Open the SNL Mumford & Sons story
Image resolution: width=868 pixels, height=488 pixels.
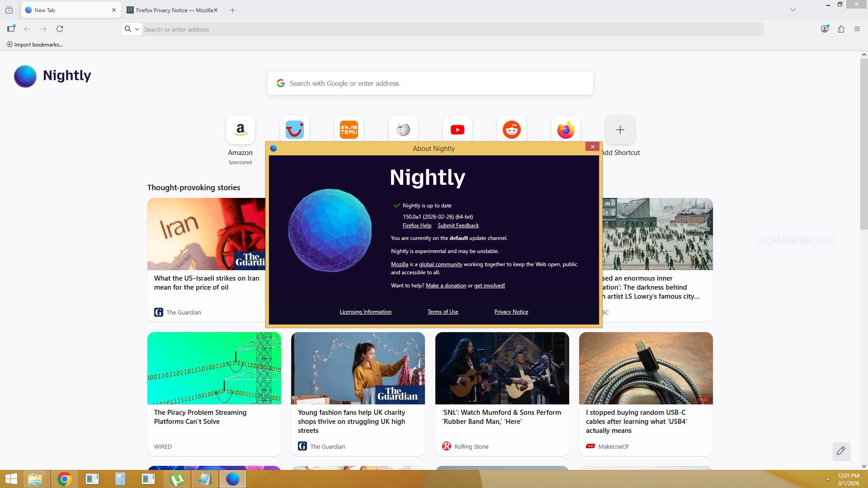[502, 394]
